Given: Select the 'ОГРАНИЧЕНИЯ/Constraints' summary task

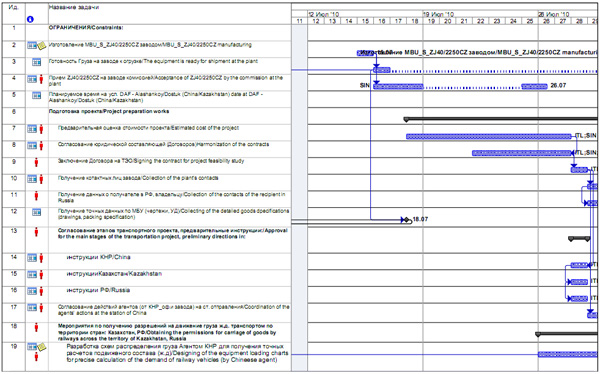Looking at the screenshot, I should coord(86,28).
